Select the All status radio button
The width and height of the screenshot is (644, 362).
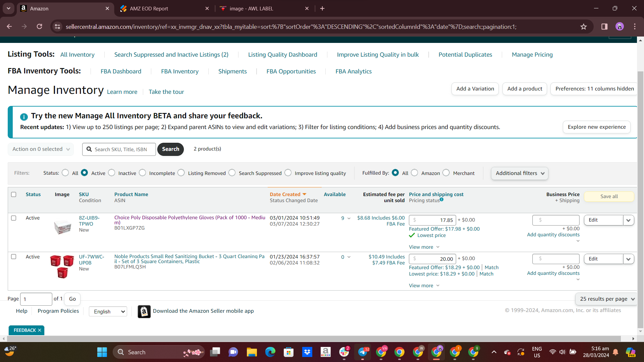click(x=65, y=173)
